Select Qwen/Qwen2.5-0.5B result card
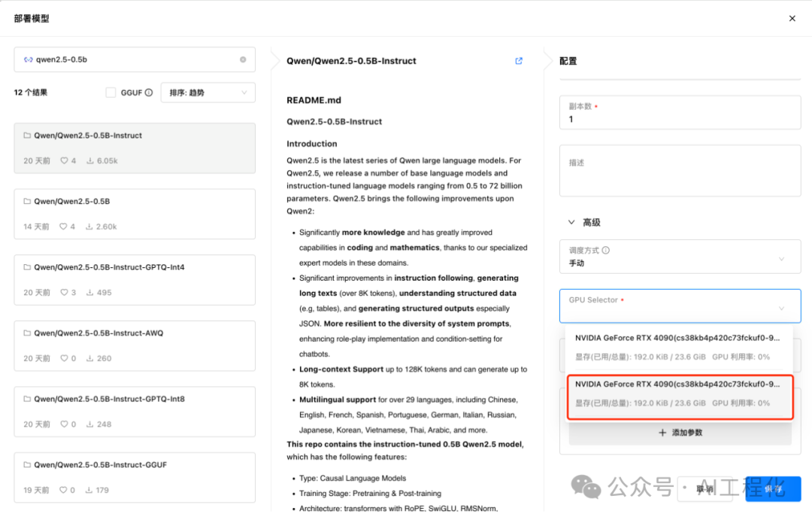The width and height of the screenshot is (812, 520). coord(135,214)
